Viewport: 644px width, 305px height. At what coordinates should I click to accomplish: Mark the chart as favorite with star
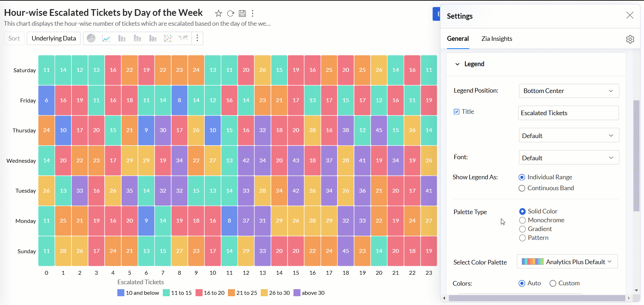click(x=218, y=13)
